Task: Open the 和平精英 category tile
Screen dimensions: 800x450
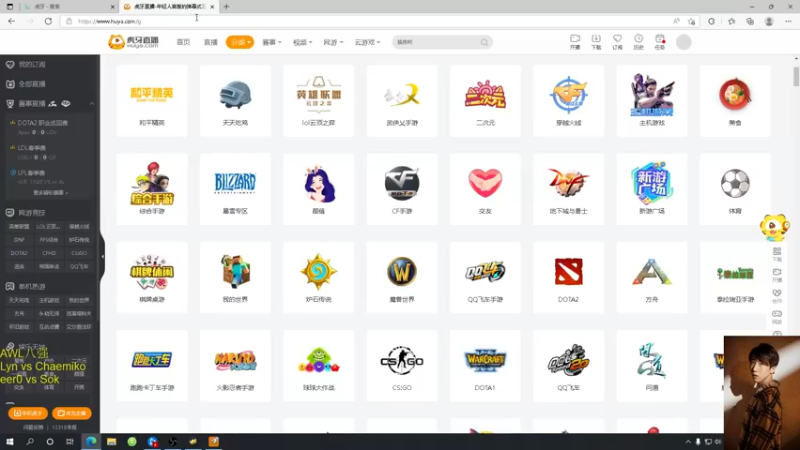Action: [152, 101]
